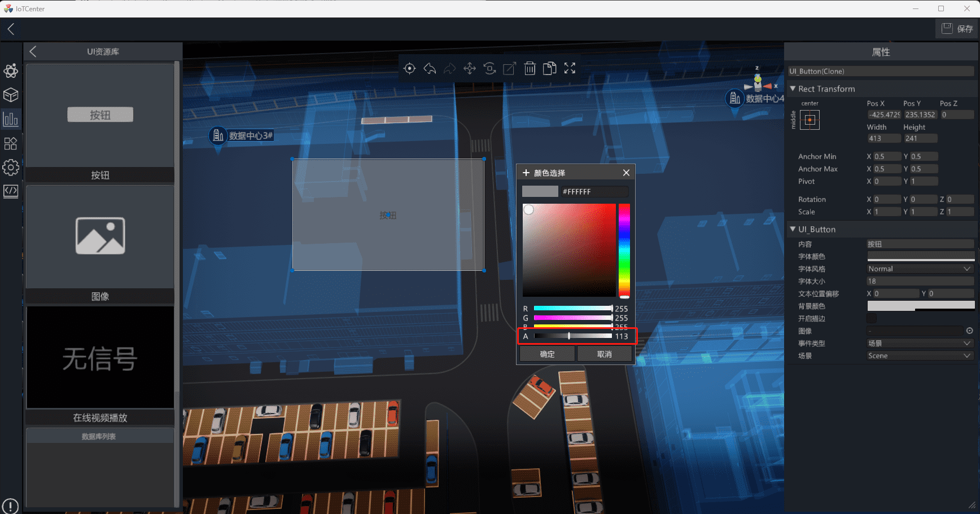Click the 属性 panel title
The image size is (980, 514).
pyautogui.click(x=881, y=52)
